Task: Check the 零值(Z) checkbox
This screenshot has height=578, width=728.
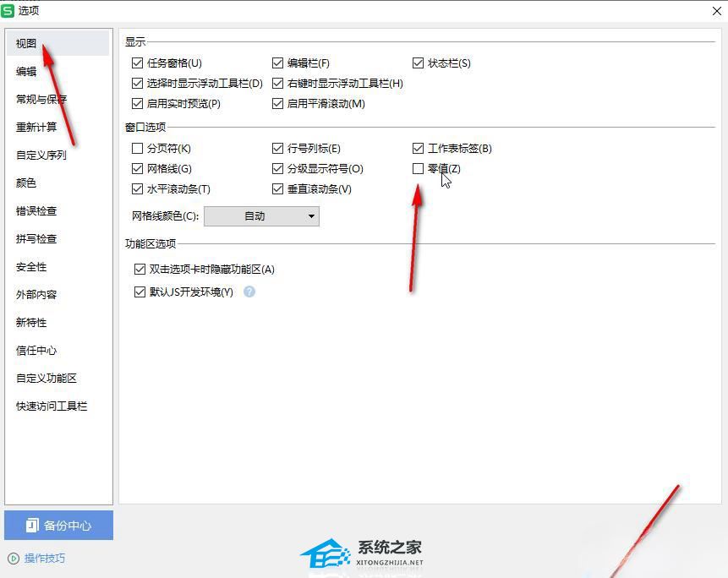Action: tap(418, 169)
